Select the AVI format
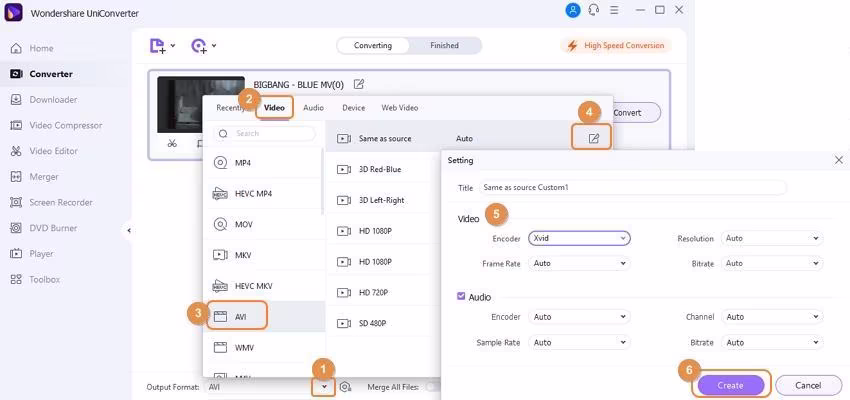Viewport: 850px width, 400px height. point(263,317)
